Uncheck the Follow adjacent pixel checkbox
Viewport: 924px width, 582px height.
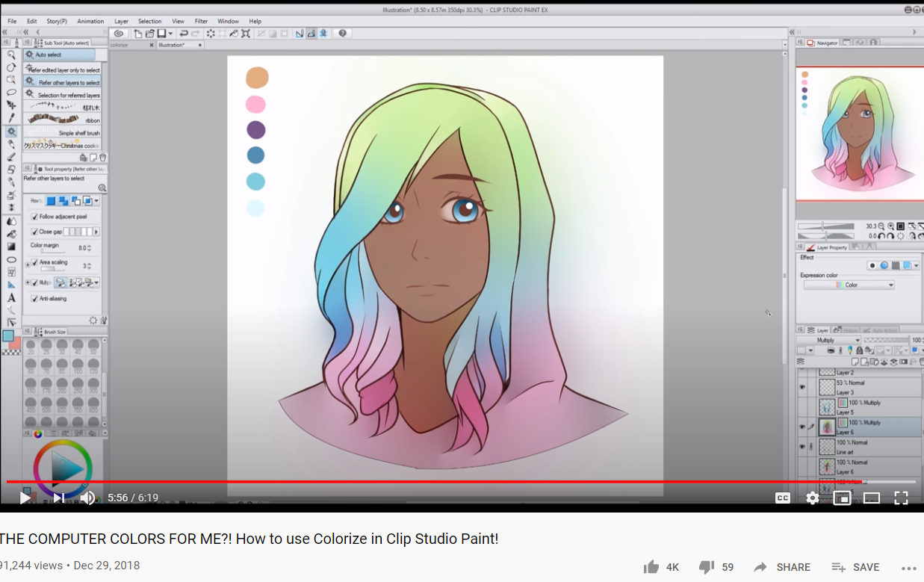(x=34, y=217)
